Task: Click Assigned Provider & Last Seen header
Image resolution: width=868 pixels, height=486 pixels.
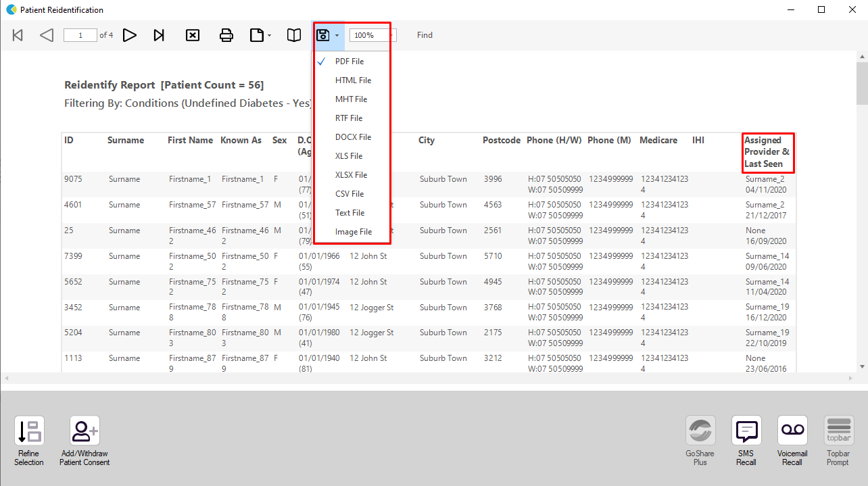Action: (767, 152)
